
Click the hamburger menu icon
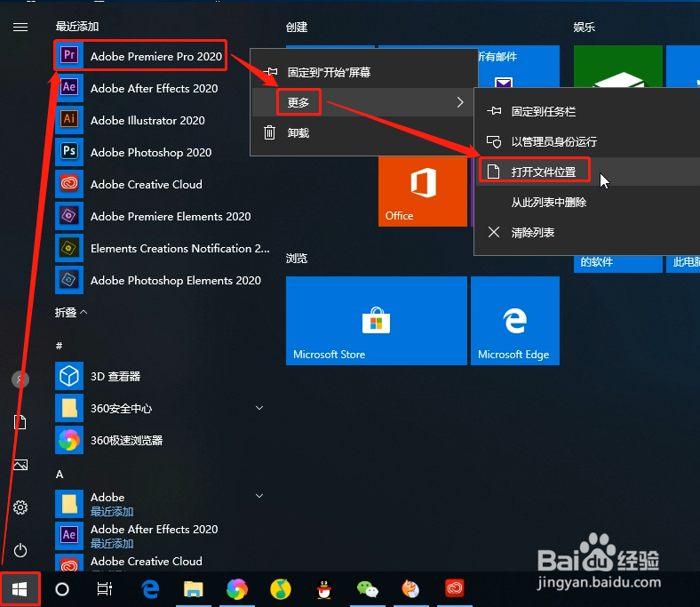(20, 28)
